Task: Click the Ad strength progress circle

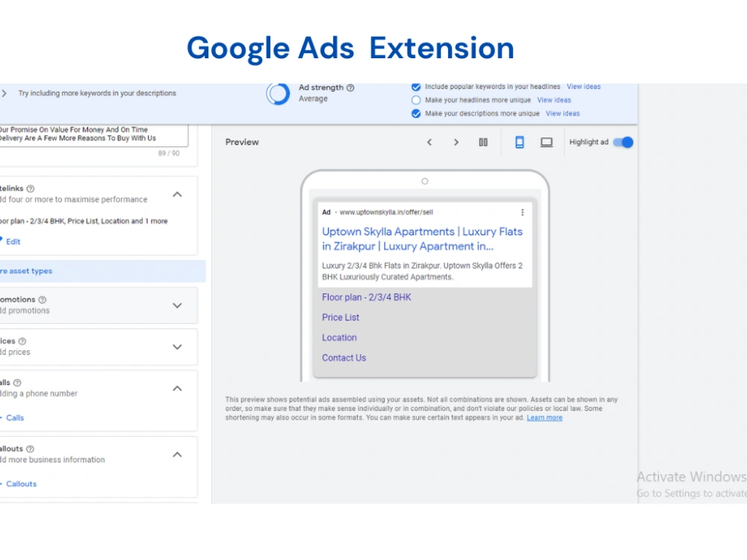Action: 278,93
